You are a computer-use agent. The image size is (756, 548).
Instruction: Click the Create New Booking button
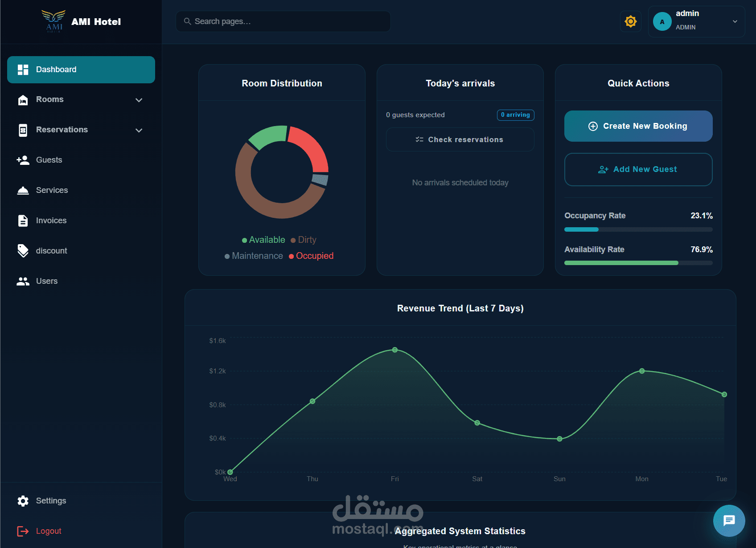pos(638,126)
